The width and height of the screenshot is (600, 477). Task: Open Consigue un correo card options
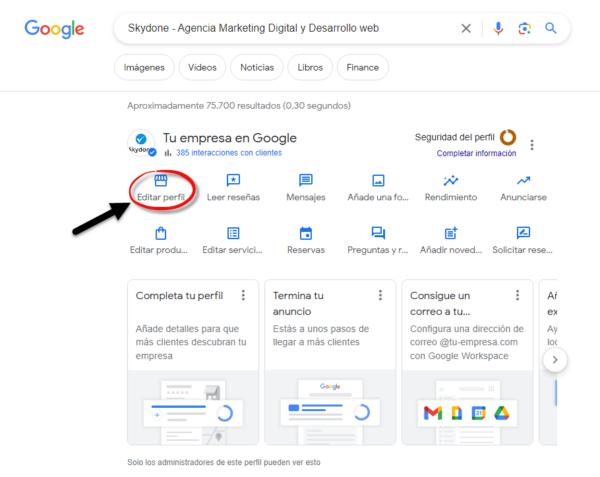point(517,295)
